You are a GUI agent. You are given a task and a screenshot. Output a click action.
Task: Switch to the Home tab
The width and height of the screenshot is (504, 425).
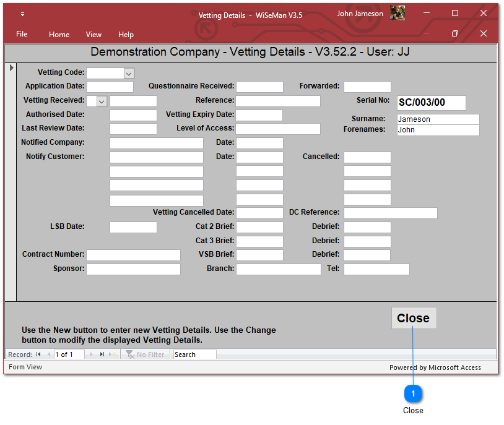(x=59, y=35)
